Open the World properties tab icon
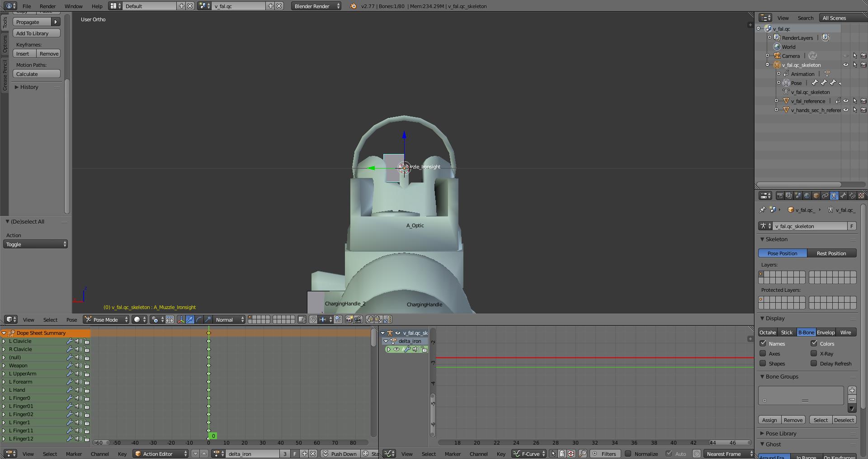The image size is (868, 459). click(x=807, y=196)
